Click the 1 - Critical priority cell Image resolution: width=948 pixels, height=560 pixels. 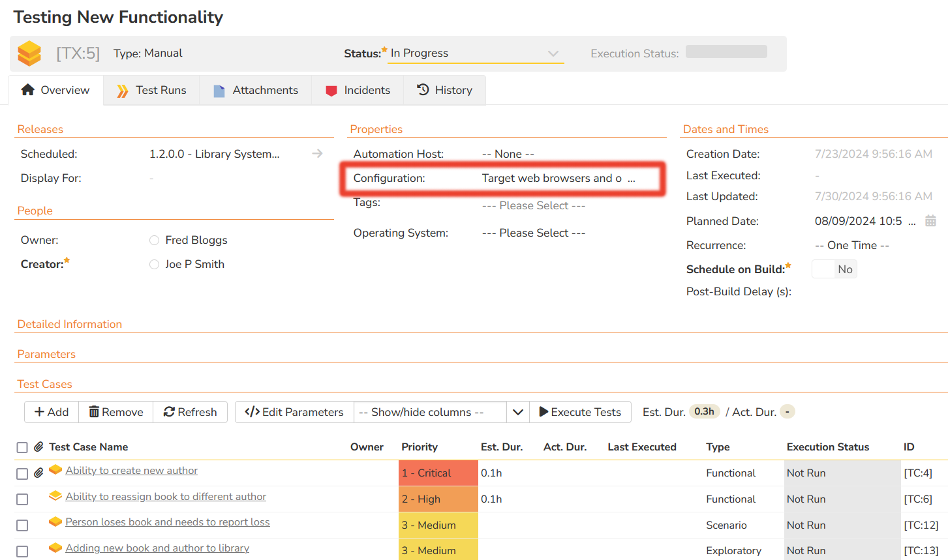438,473
